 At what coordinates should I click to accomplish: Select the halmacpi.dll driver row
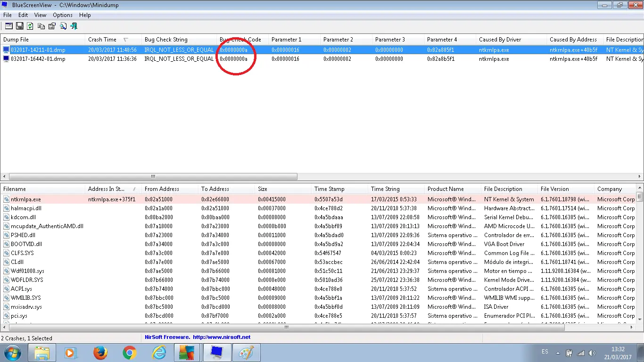(318, 208)
